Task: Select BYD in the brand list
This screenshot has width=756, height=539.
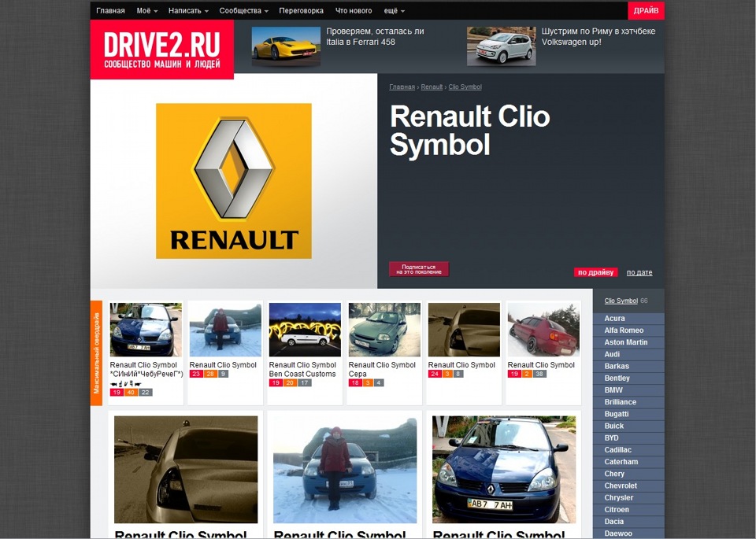Action: [628, 437]
